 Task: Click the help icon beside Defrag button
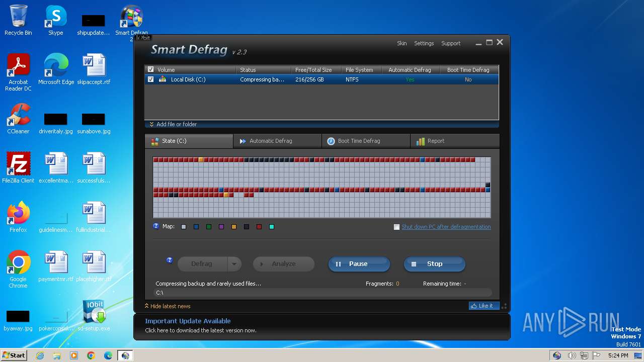coord(170,260)
